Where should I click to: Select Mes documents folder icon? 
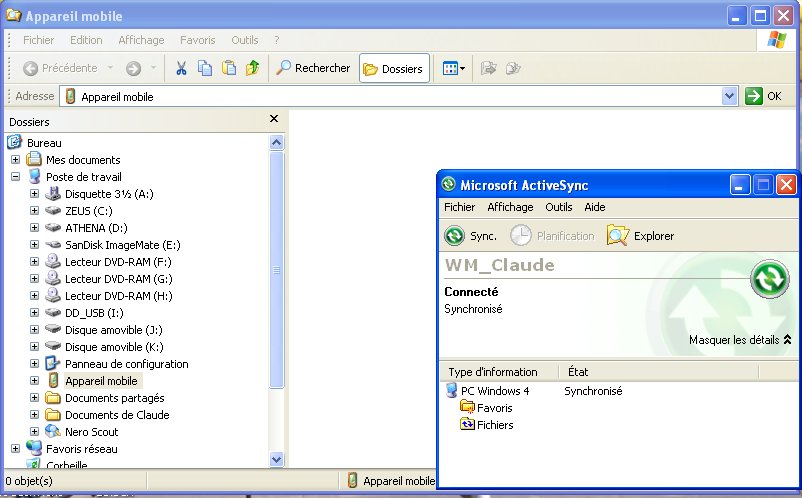pyautogui.click(x=34, y=160)
